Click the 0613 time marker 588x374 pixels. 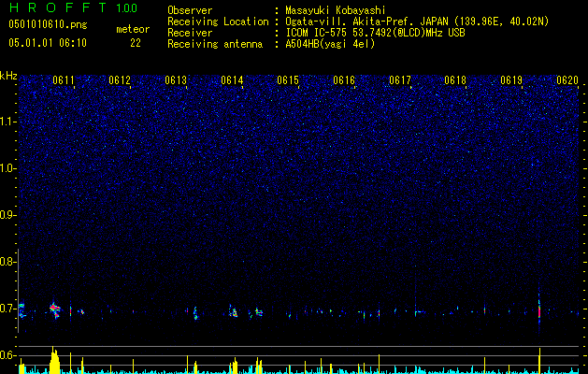pos(176,80)
